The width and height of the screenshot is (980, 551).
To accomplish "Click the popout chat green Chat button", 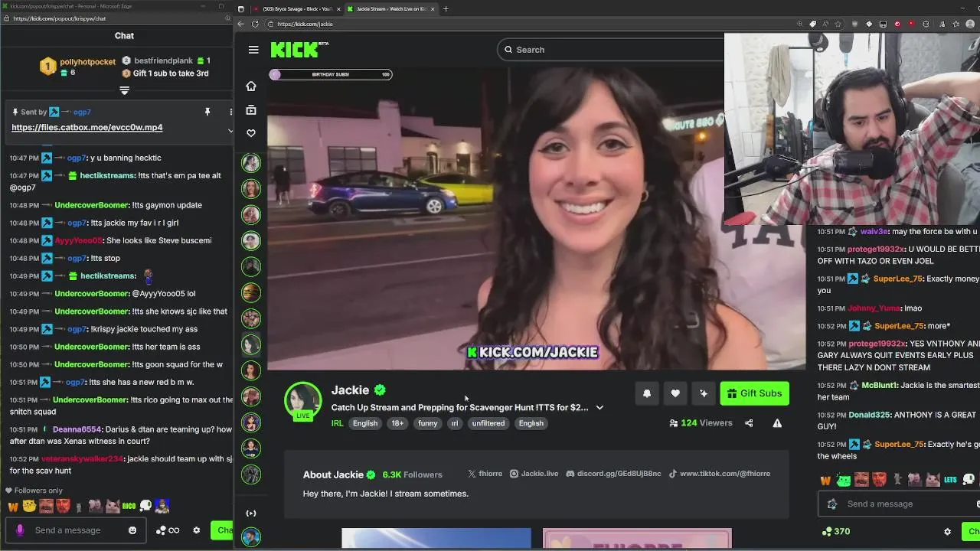I will click(x=223, y=530).
